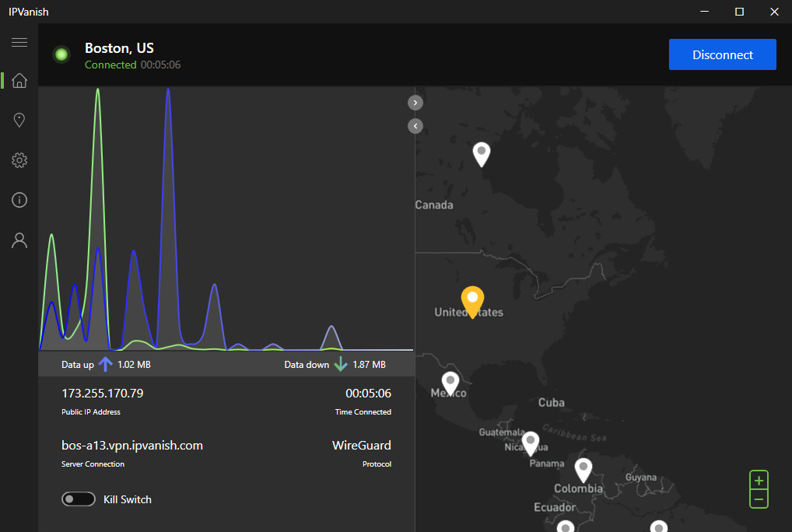Expand panel with right chevron button
The height and width of the screenshot is (532, 792).
(x=415, y=103)
